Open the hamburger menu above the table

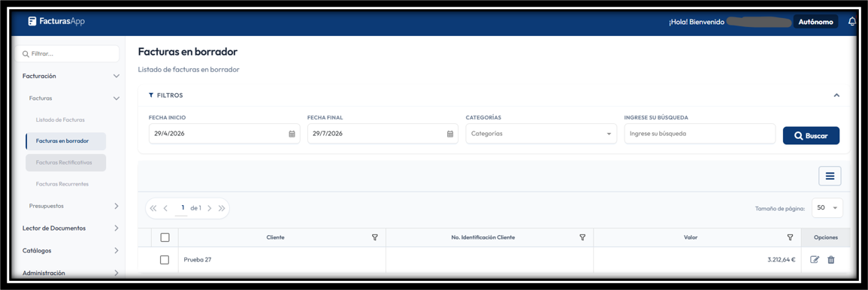point(830,176)
